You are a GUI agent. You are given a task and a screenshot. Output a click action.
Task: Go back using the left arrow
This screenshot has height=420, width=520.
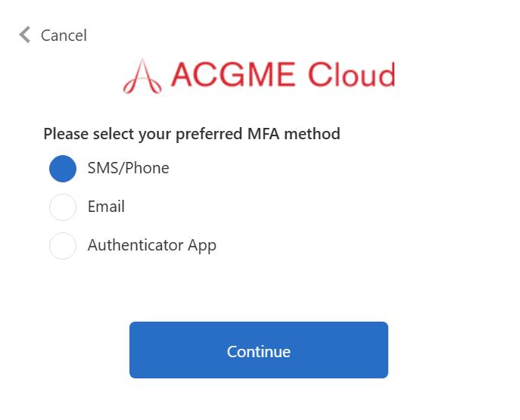click(x=25, y=35)
